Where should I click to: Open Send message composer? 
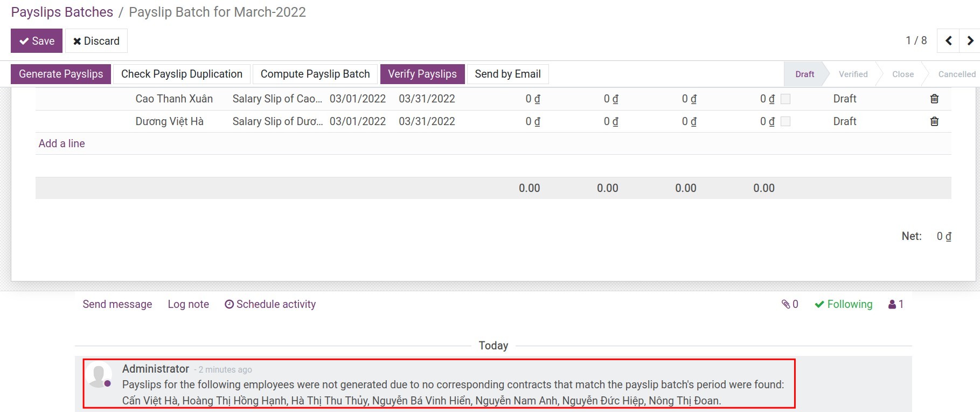point(117,304)
